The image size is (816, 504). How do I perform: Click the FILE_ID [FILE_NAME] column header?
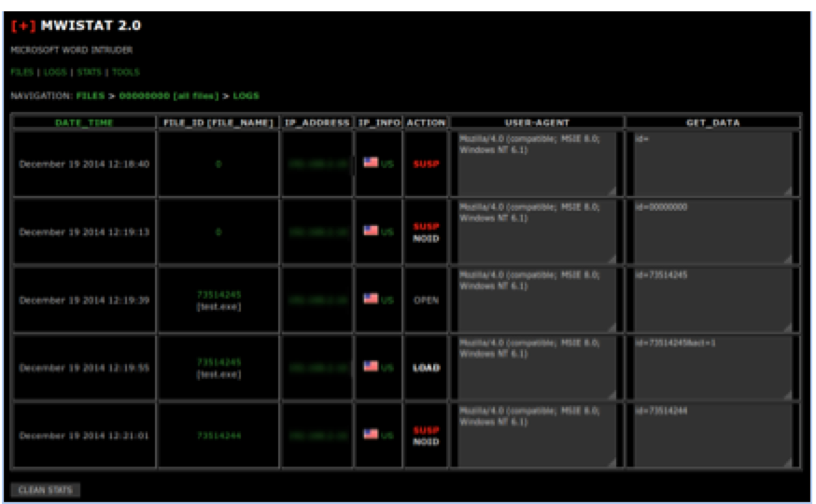pos(218,123)
